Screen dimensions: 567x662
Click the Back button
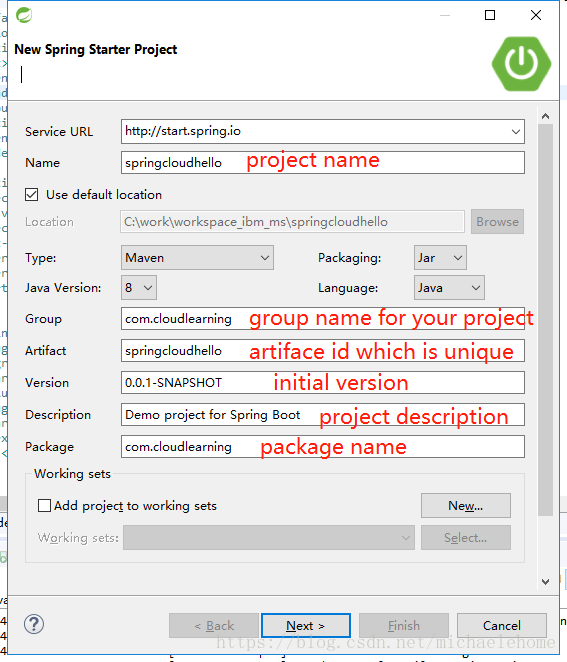(x=214, y=625)
